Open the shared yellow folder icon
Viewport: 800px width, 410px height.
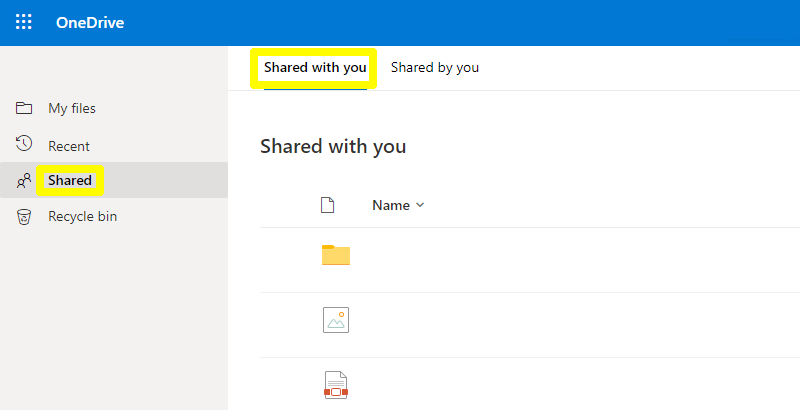(336, 255)
